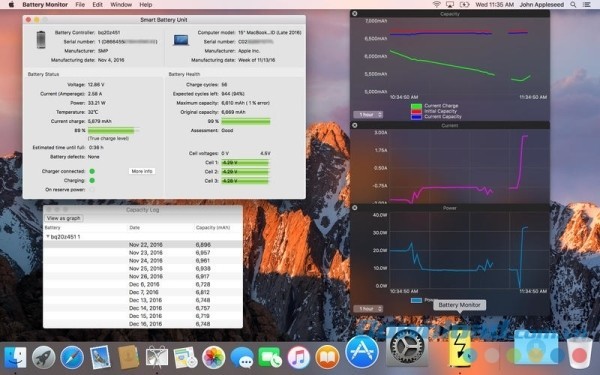Click the MacBook laptop icon beside Computer model
600x375 pixels.
click(181, 40)
